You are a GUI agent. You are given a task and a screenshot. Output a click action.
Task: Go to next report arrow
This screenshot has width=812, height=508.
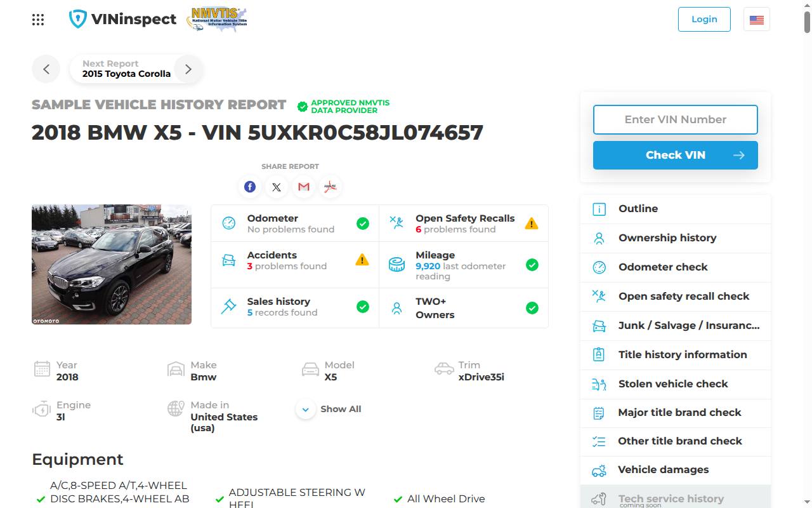[x=188, y=69]
